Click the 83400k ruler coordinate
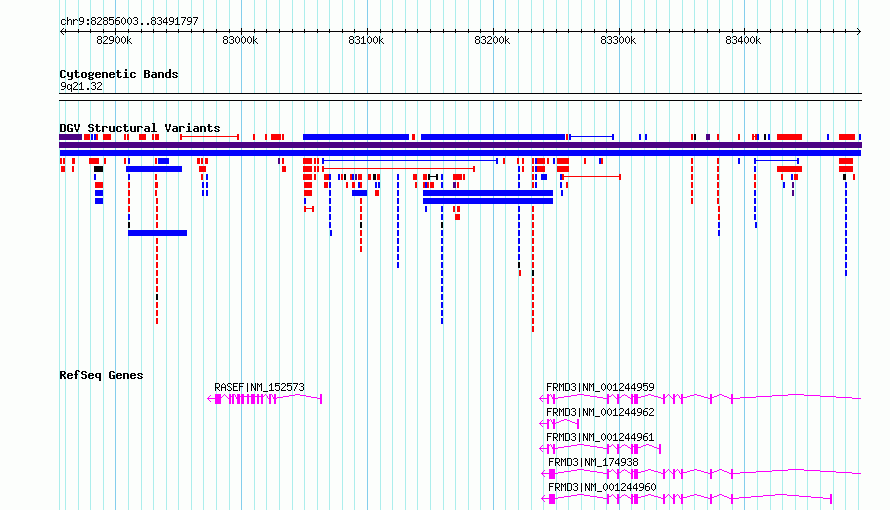890x510 pixels. click(x=743, y=40)
